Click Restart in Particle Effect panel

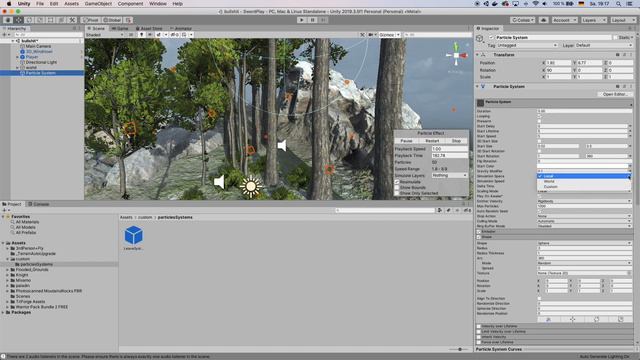point(432,141)
